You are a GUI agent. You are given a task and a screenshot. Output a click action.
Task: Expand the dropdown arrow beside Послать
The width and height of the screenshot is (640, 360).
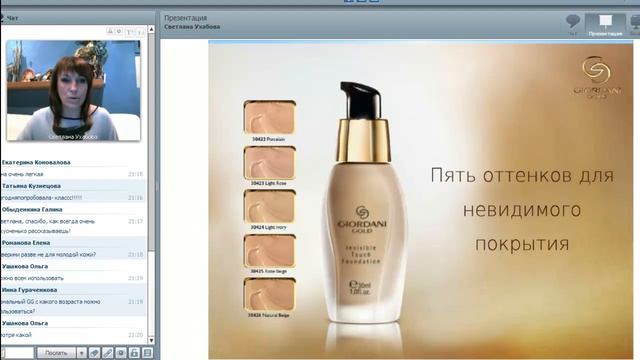81,353
